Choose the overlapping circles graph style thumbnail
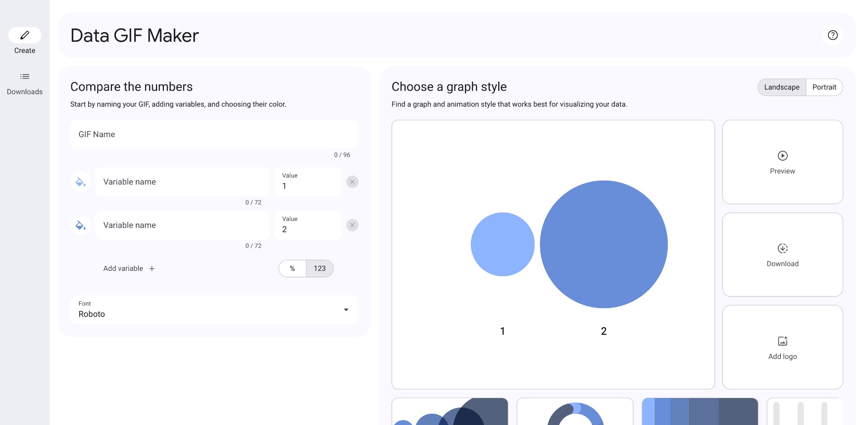This screenshot has height=425, width=868. tap(450, 411)
